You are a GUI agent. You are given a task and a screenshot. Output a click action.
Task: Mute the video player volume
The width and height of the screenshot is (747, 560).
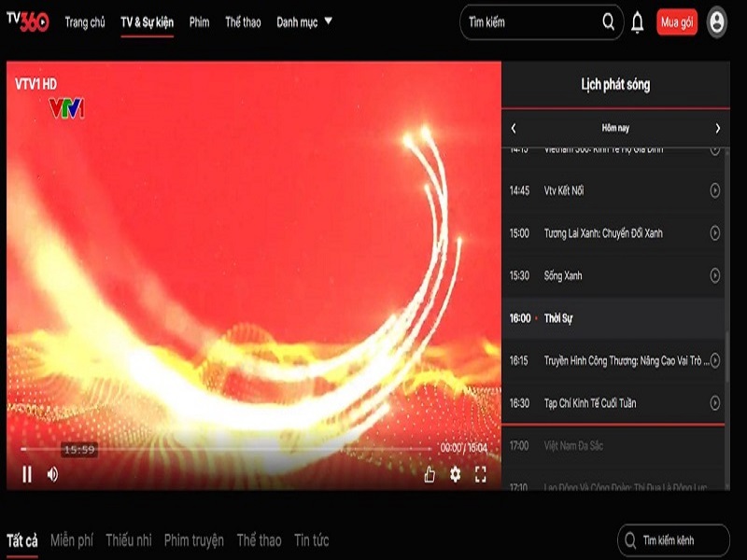(52, 474)
